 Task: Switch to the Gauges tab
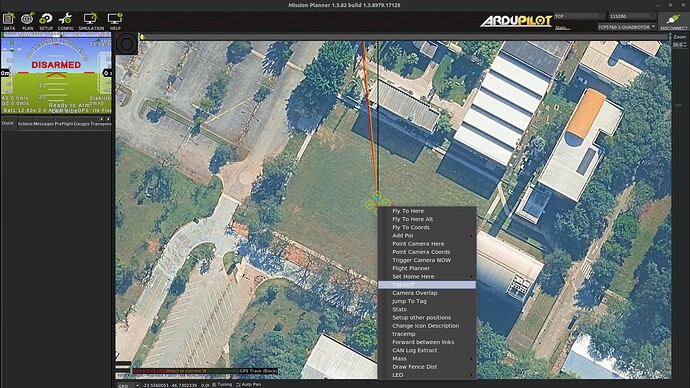click(82, 124)
